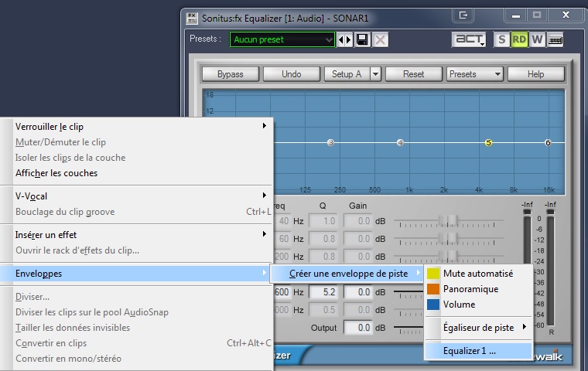Click the 60 Hz gain field 0.0 dB
Viewport: 588px width, 371px height.
click(x=358, y=239)
